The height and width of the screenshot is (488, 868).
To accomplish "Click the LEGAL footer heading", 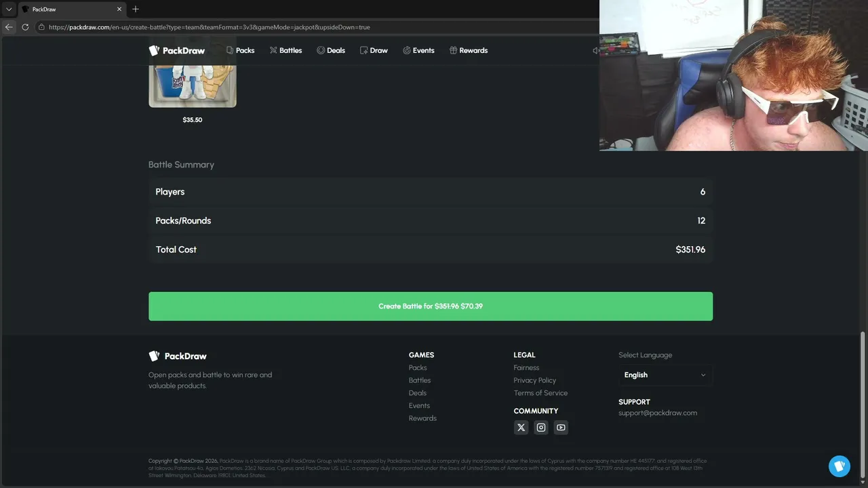I will [524, 355].
